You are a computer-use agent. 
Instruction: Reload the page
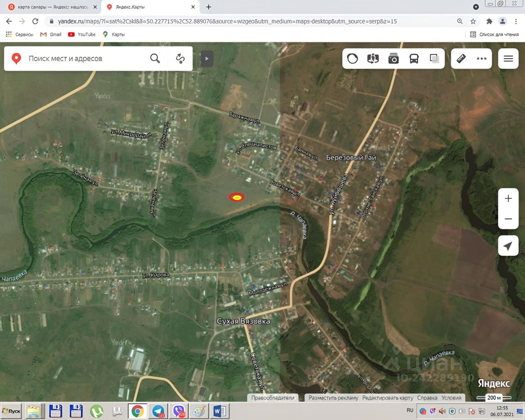(x=35, y=21)
